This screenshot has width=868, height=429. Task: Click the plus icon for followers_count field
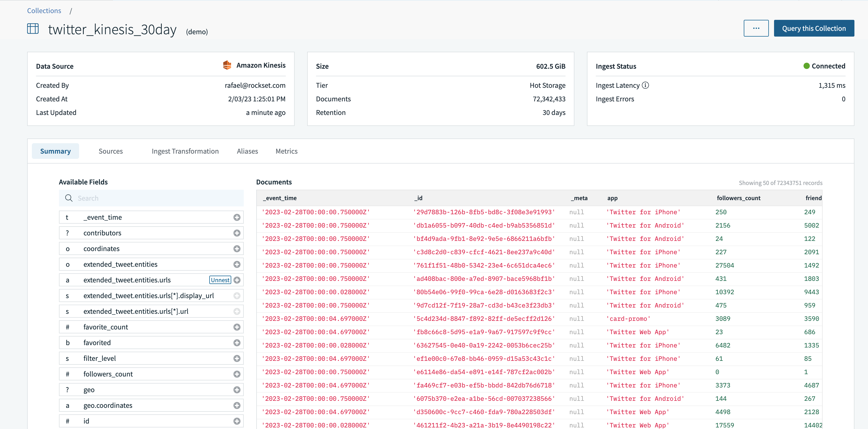[237, 374]
